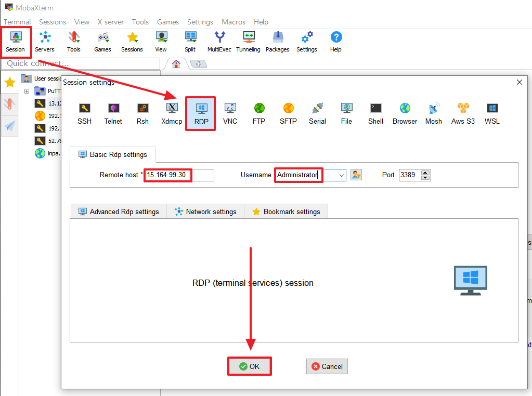Screen dimensions: 532x396
Task: Pick the Mosh session type
Action: (434, 114)
